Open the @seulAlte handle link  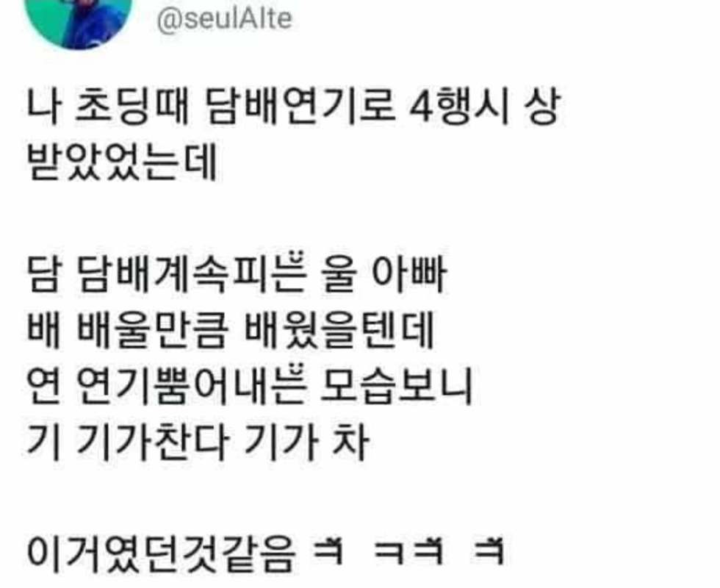[224, 19]
